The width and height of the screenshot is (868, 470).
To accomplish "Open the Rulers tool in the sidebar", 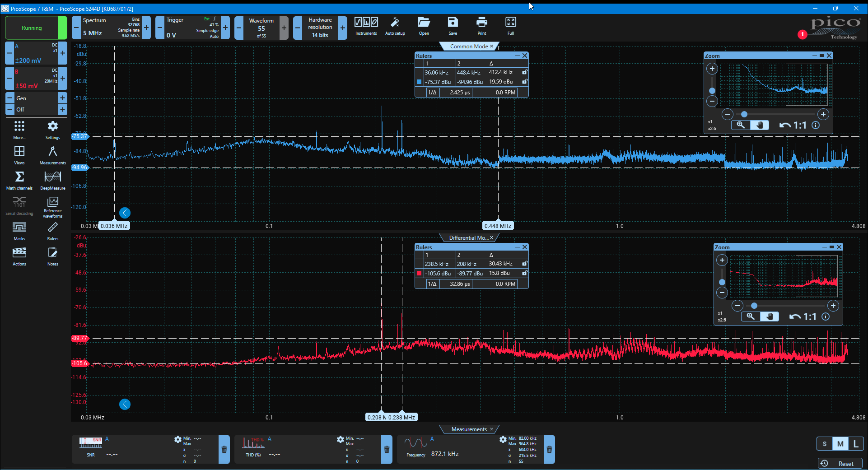I will pyautogui.click(x=53, y=231).
